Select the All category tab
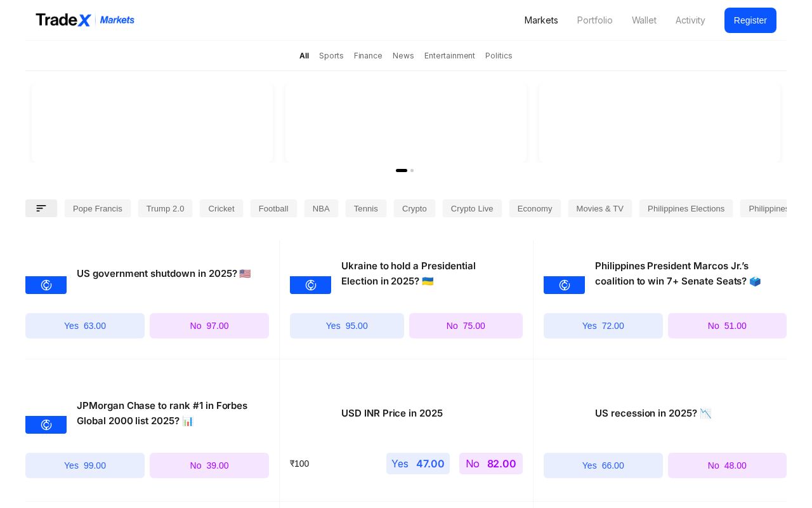 pos(304,56)
